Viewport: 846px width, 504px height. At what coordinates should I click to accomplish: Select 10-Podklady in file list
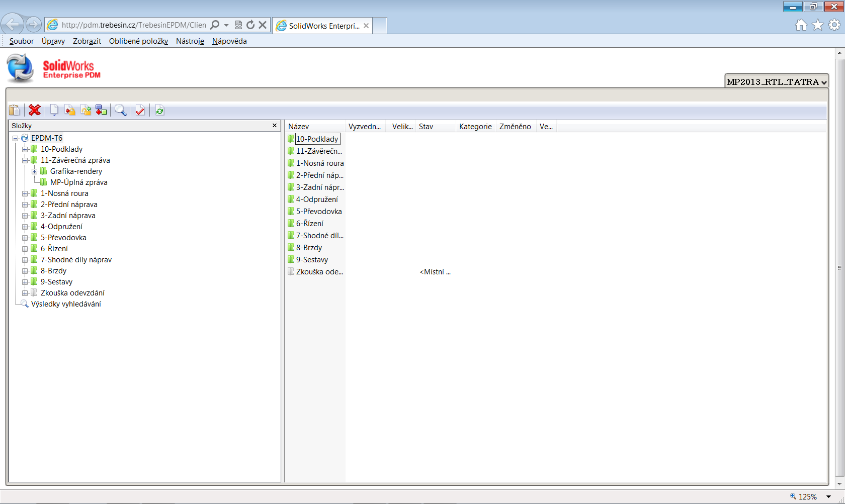point(317,139)
